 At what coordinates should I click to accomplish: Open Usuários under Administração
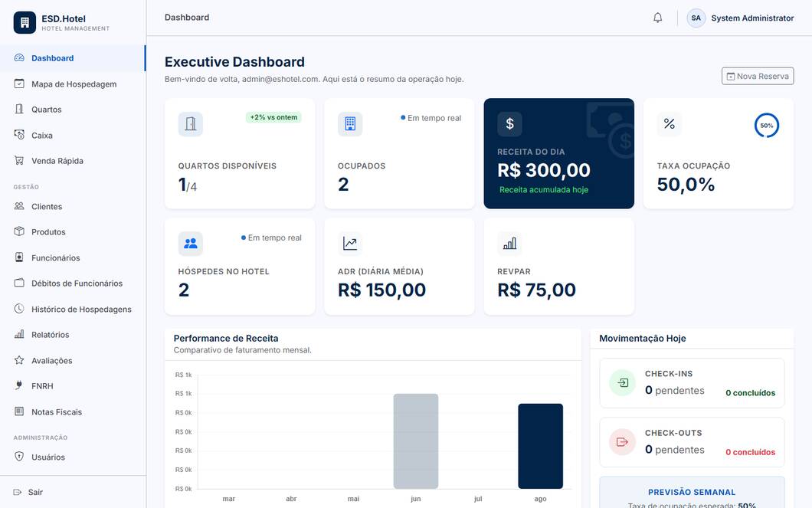click(73, 457)
